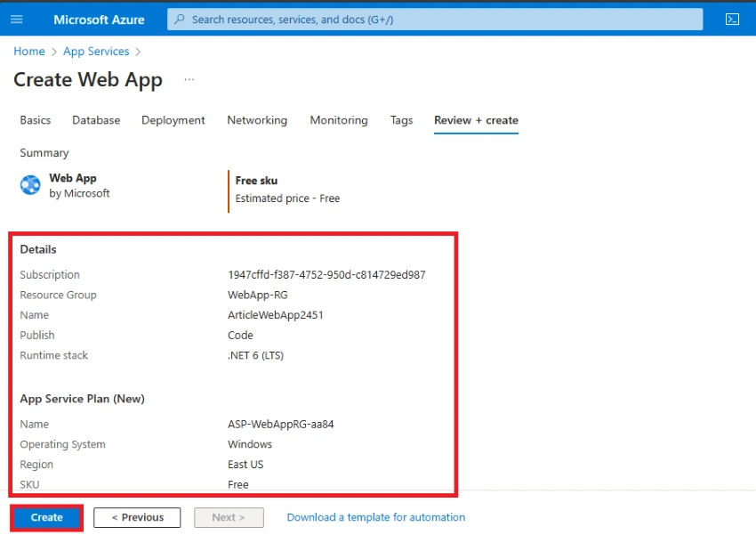This screenshot has height=543, width=756.
Task: Click the search magnifier icon
Action: pos(180,20)
